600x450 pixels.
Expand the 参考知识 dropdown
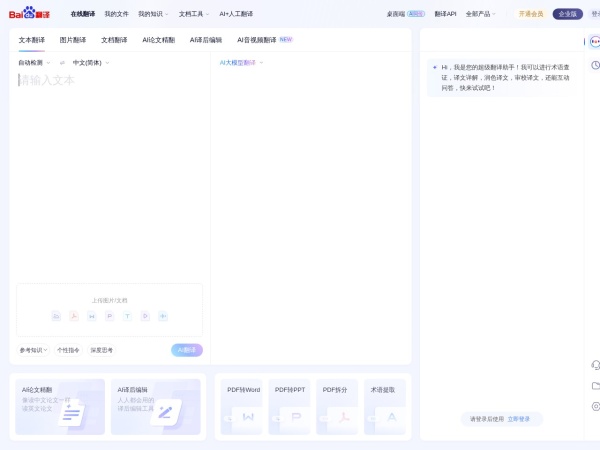[x=33, y=350]
